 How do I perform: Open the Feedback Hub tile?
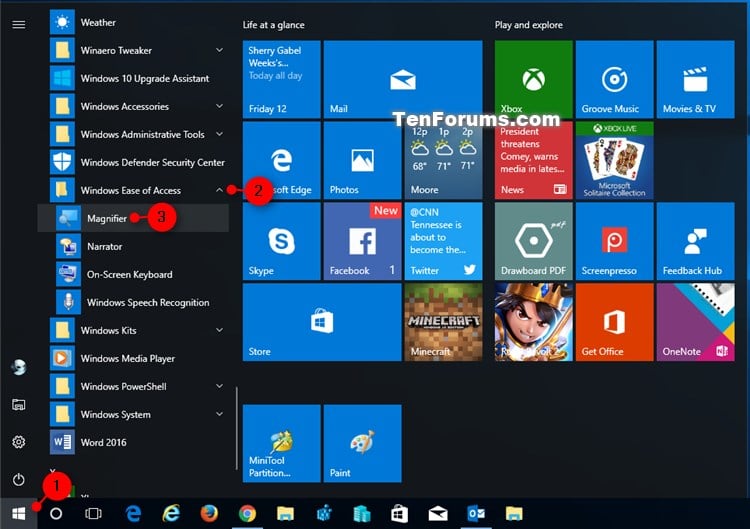[x=695, y=241]
